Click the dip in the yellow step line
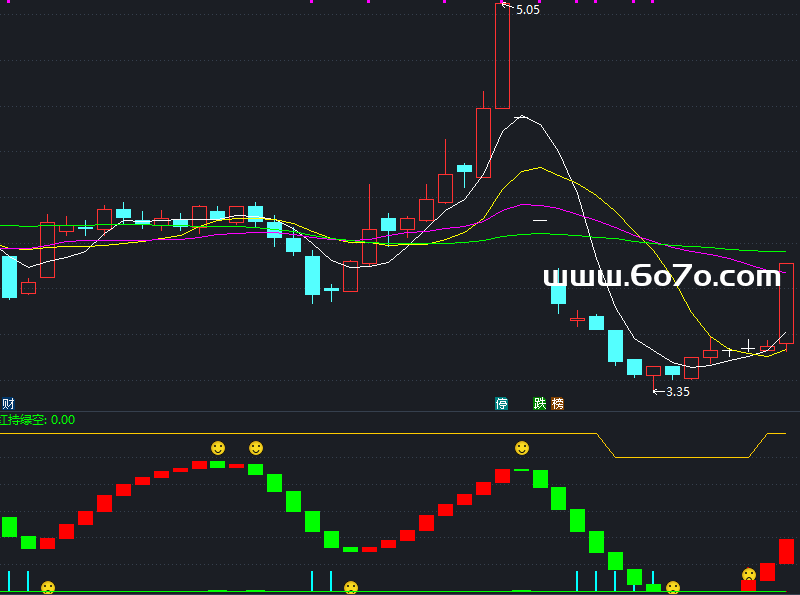Screen dimensions: 800x595 pos(680,457)
